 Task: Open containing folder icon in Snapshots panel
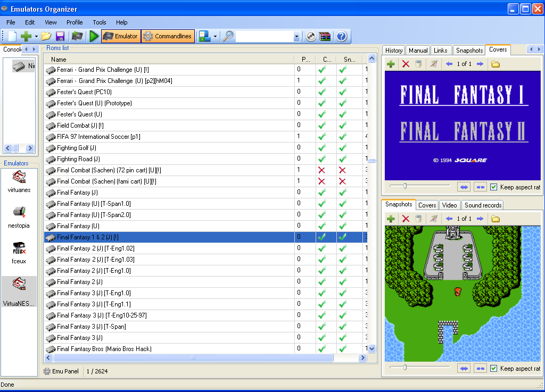[496, 219]
